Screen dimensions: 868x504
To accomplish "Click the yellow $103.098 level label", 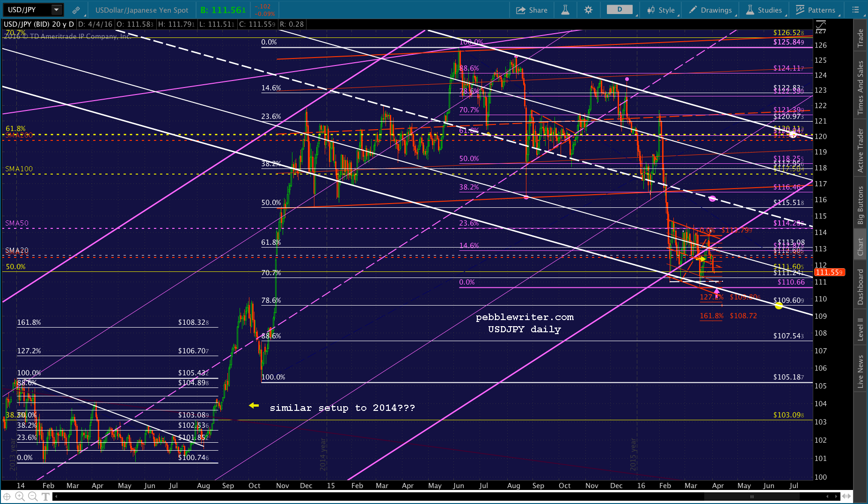I will tap(788, 415).
